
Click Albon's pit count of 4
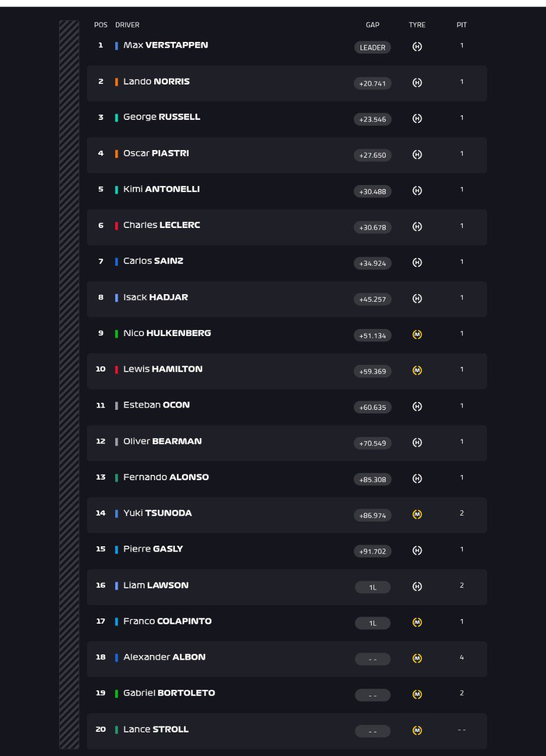462,657
